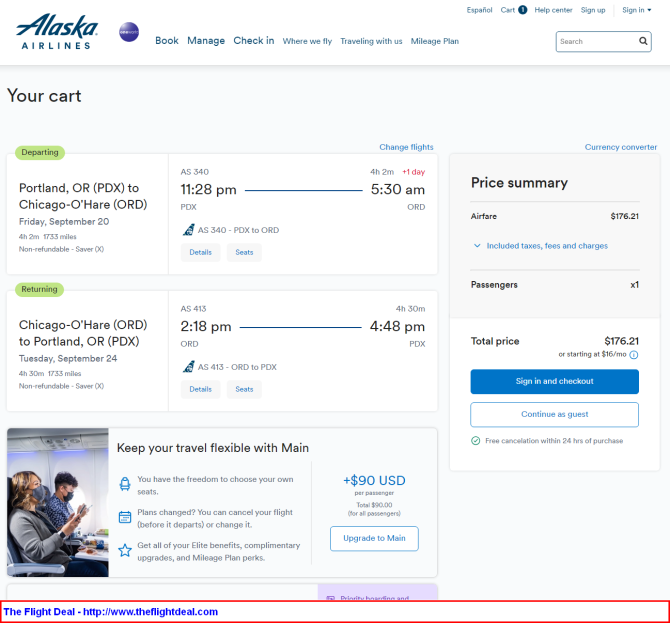View Details for departing flight AS 340
The width and height of the screenshot is (670, 623).
click(x=200, y=252)
